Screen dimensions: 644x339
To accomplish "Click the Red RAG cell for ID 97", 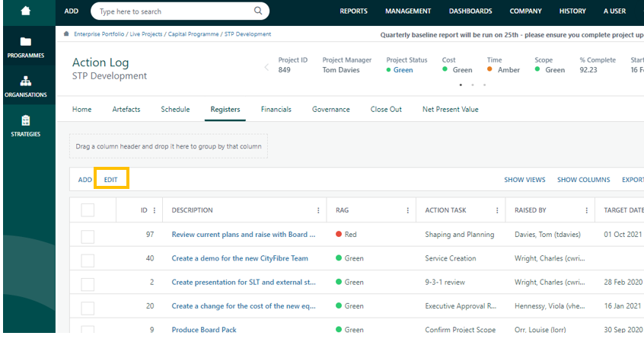I will (346, 234).
